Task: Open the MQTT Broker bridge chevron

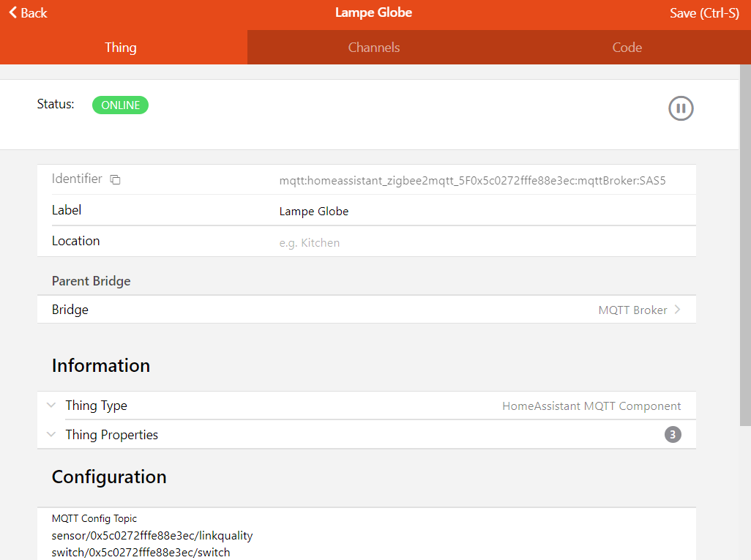Action: click(678, 310)
